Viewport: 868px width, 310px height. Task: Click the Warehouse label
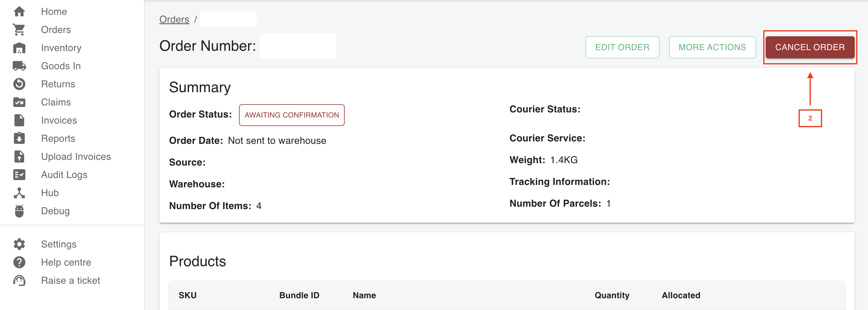pos(197,184)
